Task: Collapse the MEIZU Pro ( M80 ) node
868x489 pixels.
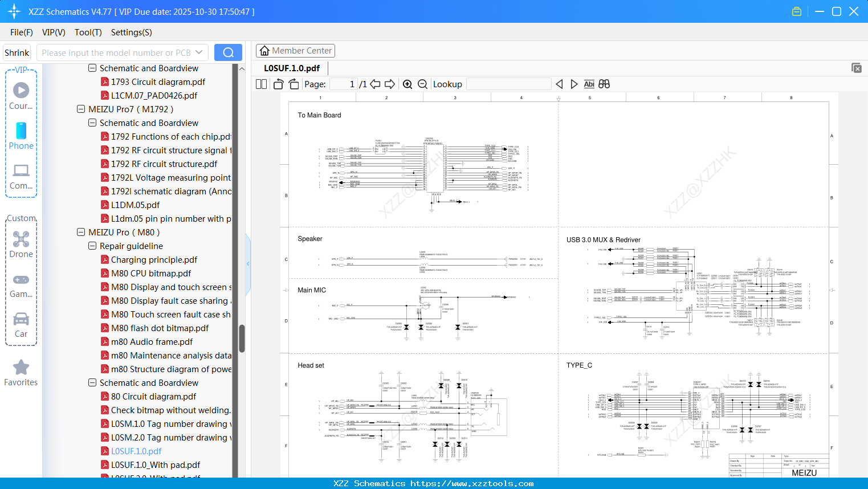Action: pyautogui.click(x=81, y=232)
